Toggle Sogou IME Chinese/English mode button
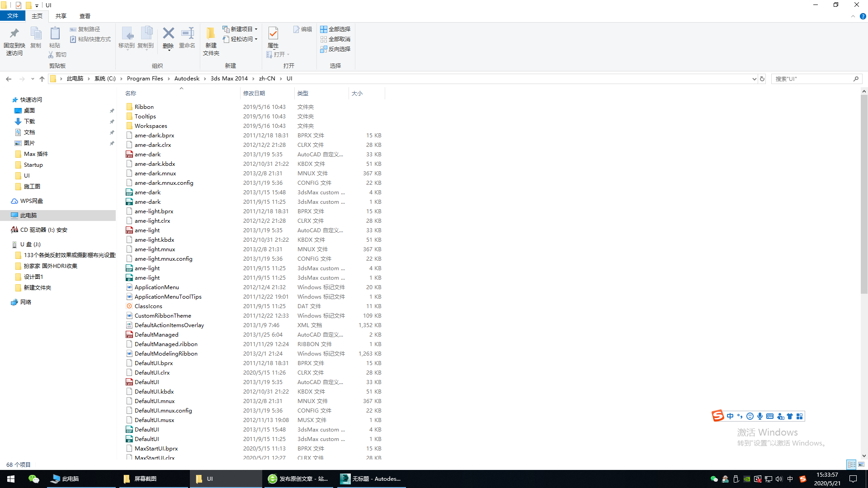Screen dimensions: 868x488 point(730,416)
